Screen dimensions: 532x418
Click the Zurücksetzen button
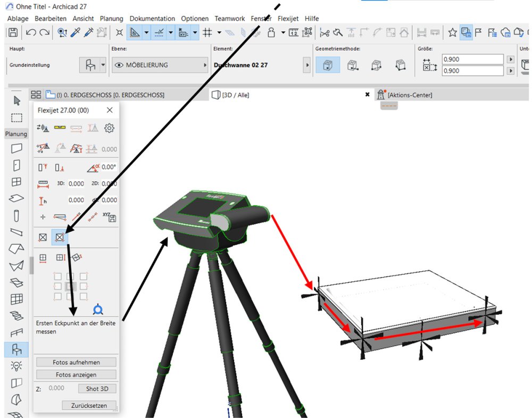coord(89,405)
